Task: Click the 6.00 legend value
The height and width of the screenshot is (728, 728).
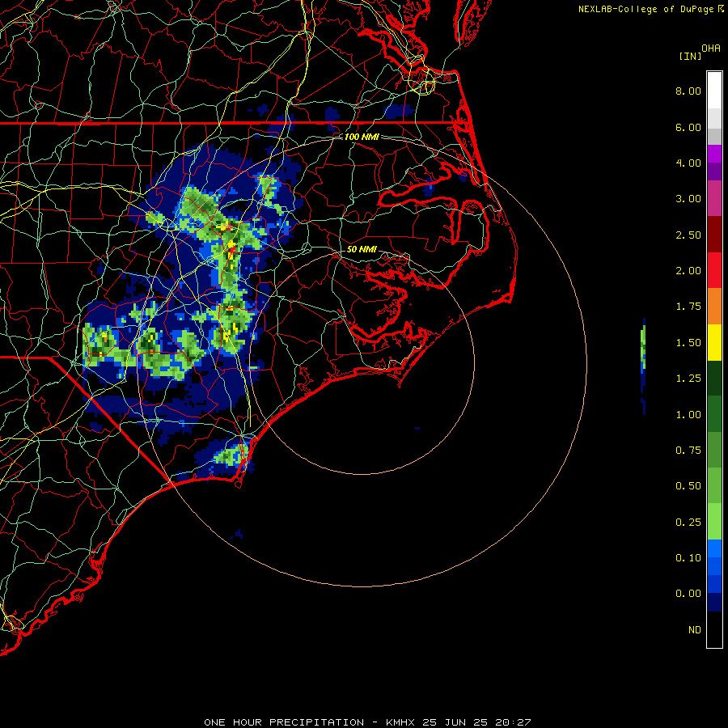Action: coord(688,127)
